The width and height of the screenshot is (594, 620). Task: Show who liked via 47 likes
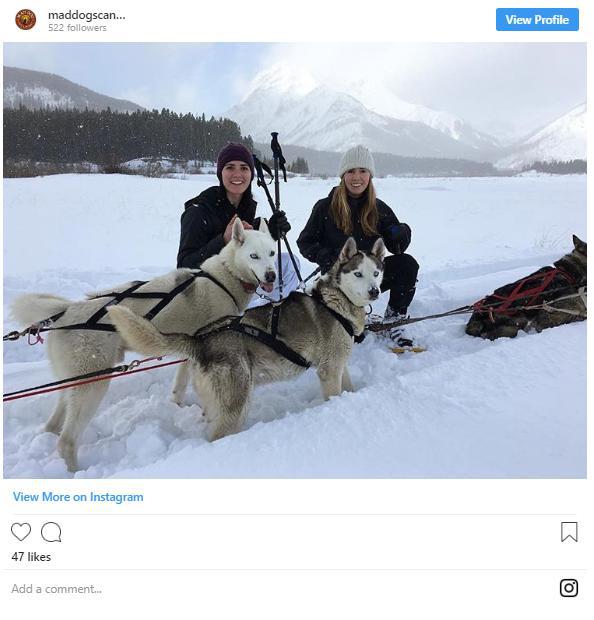tap(31, 557)
